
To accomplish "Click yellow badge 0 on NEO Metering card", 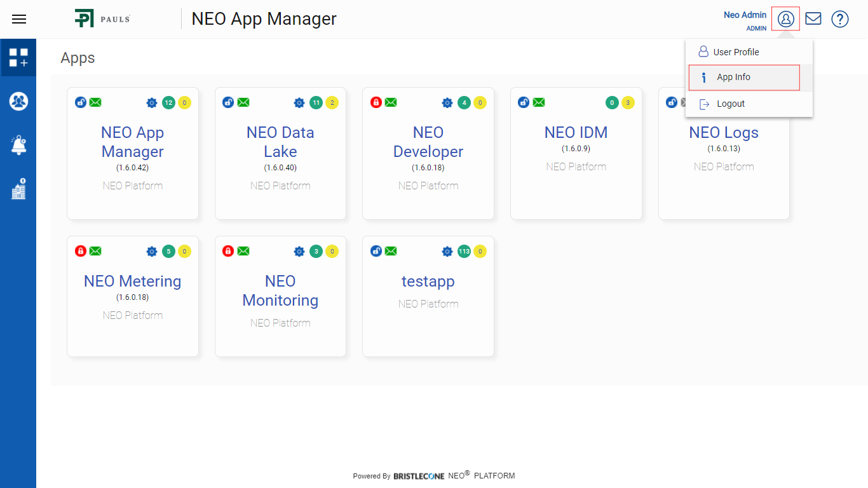I will 184,251.
